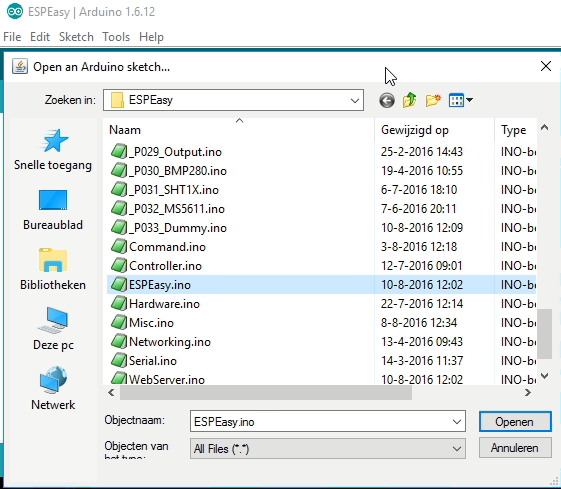Image resolution: width=561 pixels, height=489 pixels.
Task: Go to Bureaublad location
Action: [x=53, y=210]
